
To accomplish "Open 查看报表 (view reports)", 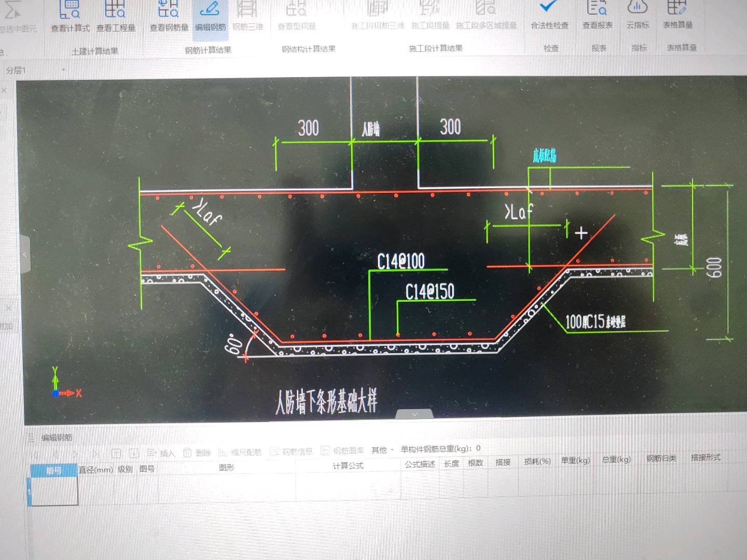I will click(597, 16).
